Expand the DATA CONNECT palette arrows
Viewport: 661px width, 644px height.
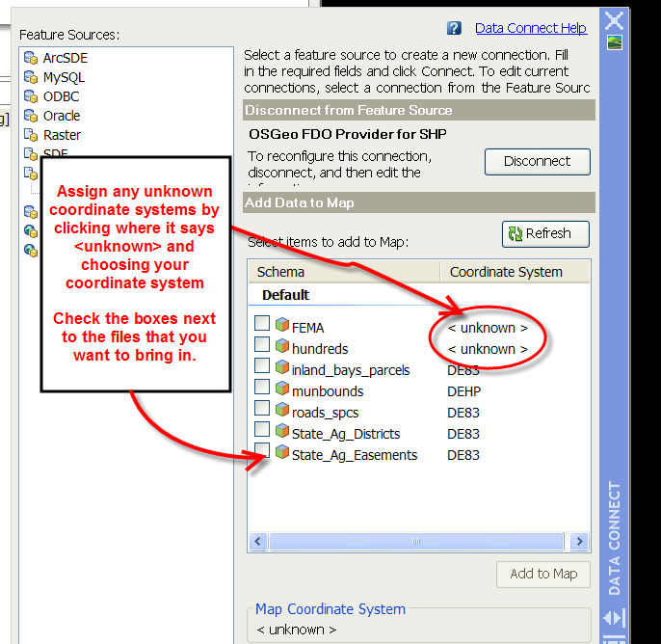coord(613,617)
